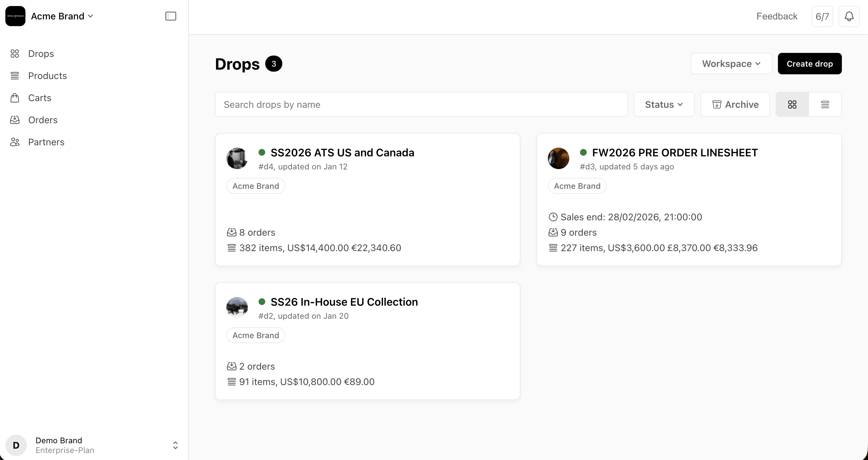This screenshot has width=868, height=460.
Task: Expand the Workspace dropdown
Action: pyautogui.click(x=731, y=64)
